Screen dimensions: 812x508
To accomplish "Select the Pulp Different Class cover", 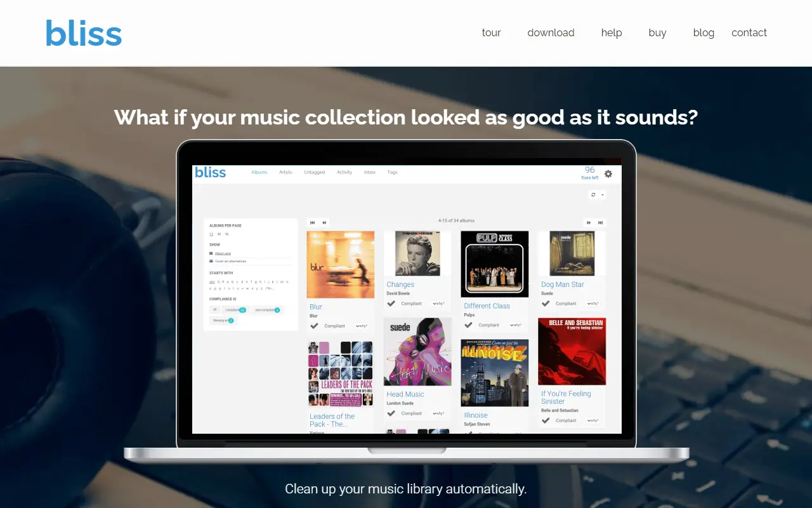I will pos(495,264).
